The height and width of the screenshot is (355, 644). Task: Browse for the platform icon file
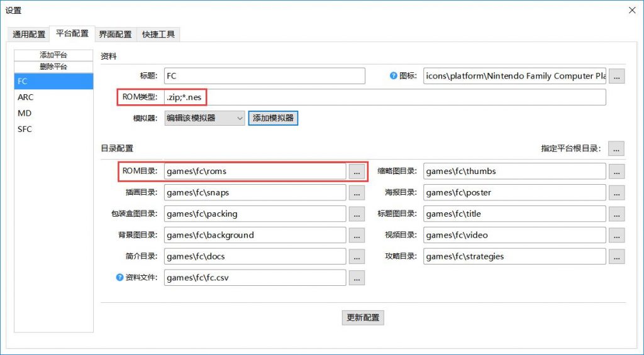coord(616,76)
